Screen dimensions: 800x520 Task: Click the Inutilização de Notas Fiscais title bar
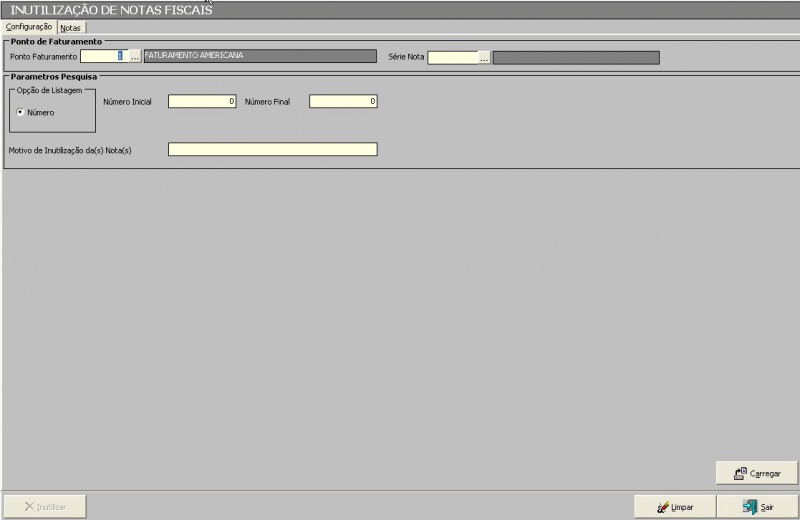(400, 10)
